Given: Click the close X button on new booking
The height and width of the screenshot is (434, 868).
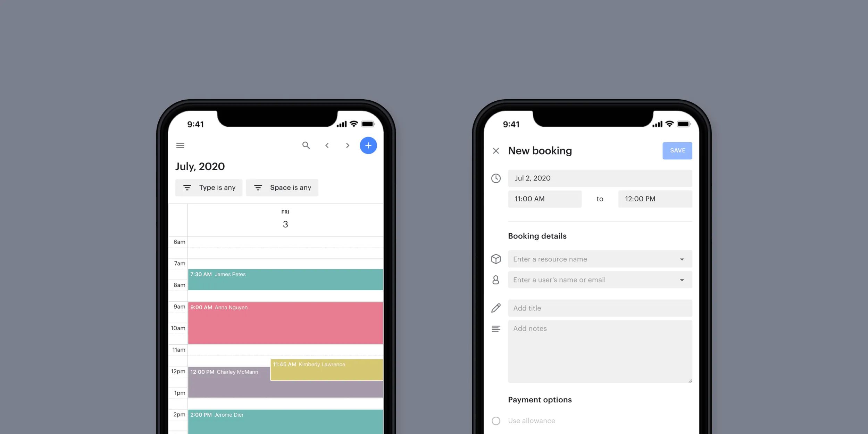Looking at the screenshot, I should (x=495, y=151).
